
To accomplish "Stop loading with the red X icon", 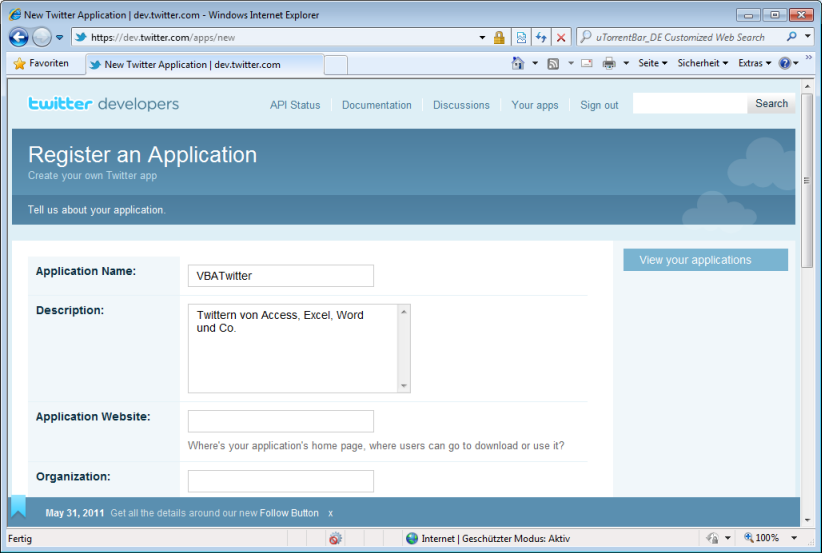I will (561, 38).
